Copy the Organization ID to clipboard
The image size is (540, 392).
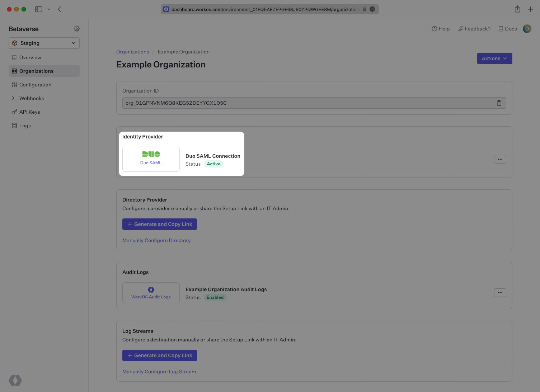499,103
